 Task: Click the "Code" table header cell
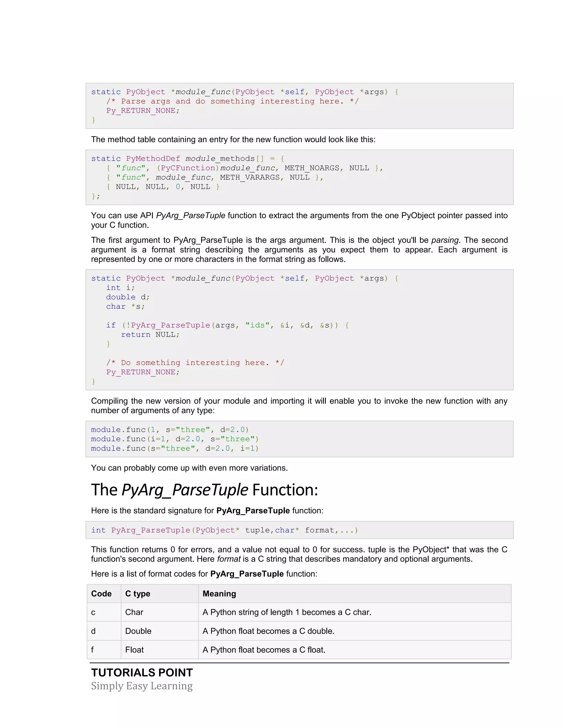pos(104,594)
